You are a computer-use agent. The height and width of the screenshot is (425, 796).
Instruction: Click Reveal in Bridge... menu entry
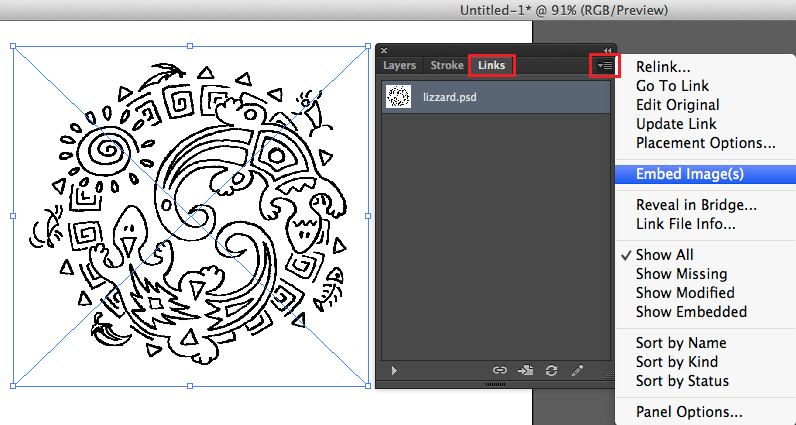click(x=696, y=205)
